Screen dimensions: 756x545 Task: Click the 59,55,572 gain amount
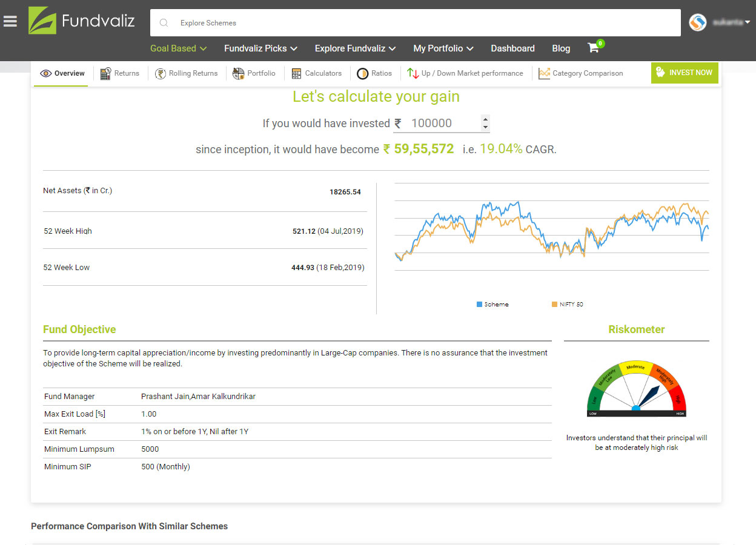424,149
